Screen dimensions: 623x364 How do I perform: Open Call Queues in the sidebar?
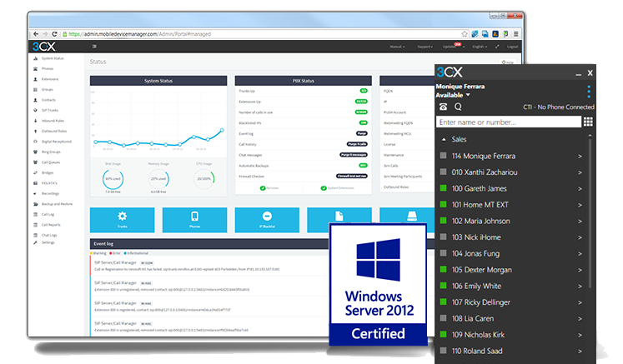52,163
